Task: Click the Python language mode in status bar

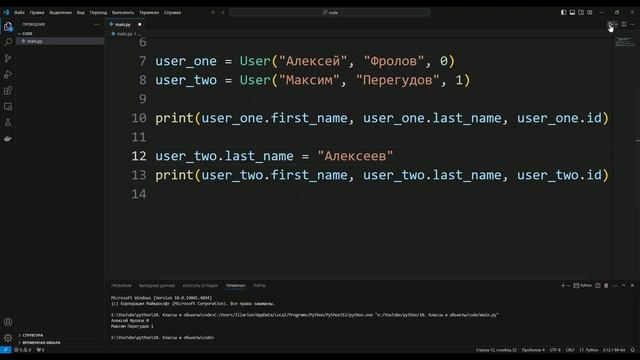Action: pos(589,350)
